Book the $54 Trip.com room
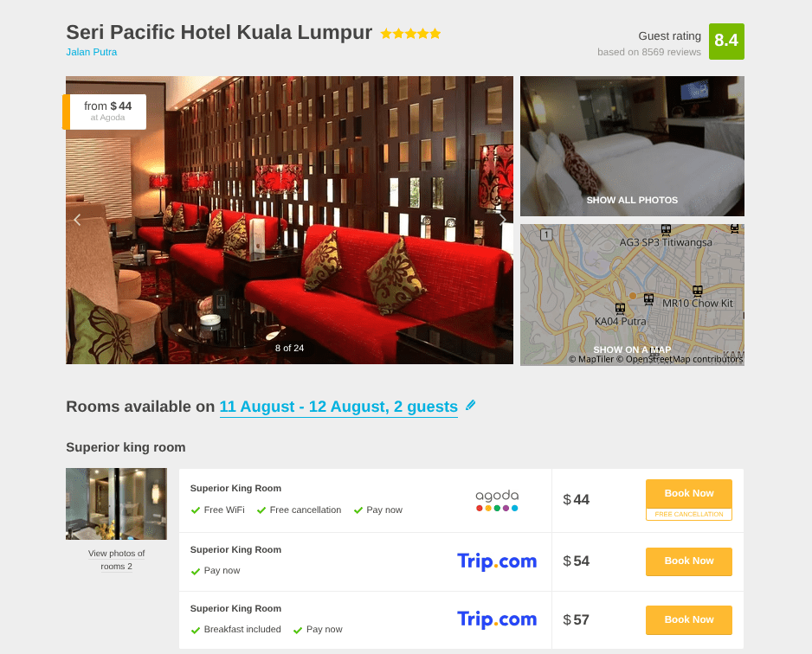Viewport: 812px width, 654px height. (689, 561)
